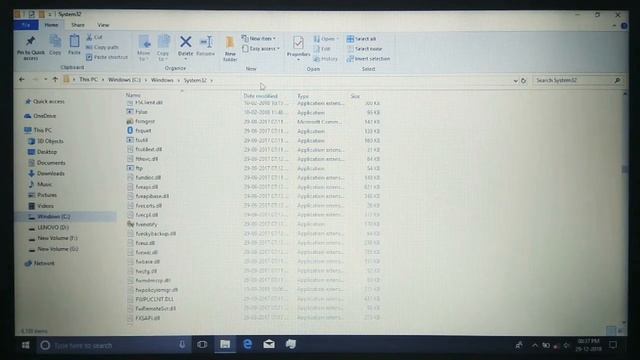Click the Windows breadcrumb segment
Image resolution: width=640 pixels, height=360 pixels.
pyautogui.click(x=162, y=80)
